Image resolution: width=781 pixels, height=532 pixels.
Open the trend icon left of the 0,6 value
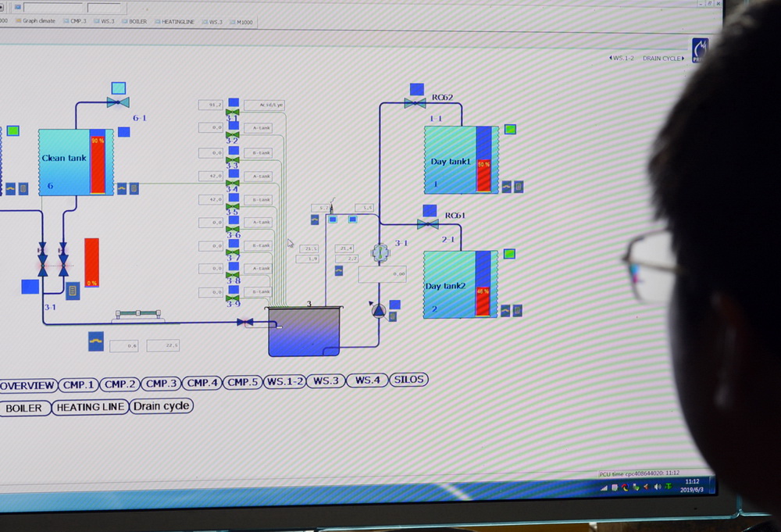[x=96, y=341]
